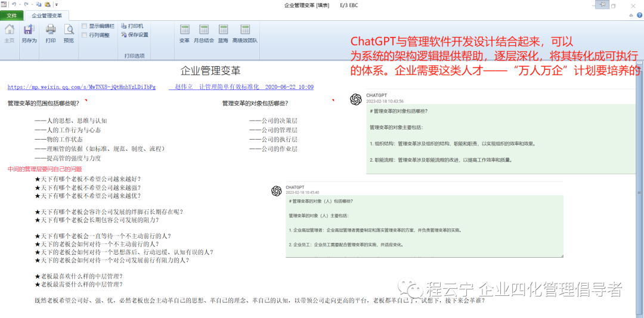
Task: Select the line 提高管的强度与力度
Action: [x=68, y=158]
